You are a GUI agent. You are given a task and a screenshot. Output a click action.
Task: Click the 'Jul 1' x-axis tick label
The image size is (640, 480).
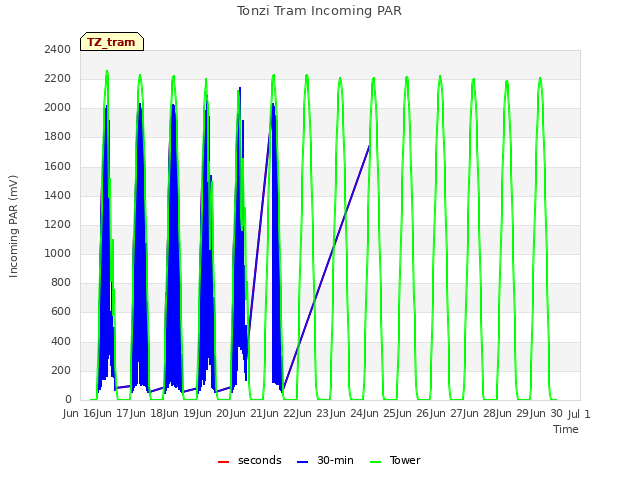pyautogui.click(x=579, y=414)
